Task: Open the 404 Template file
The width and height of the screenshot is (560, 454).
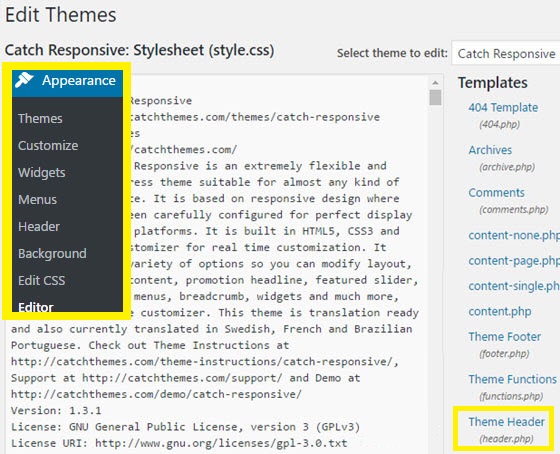Action: click(503, 107)
